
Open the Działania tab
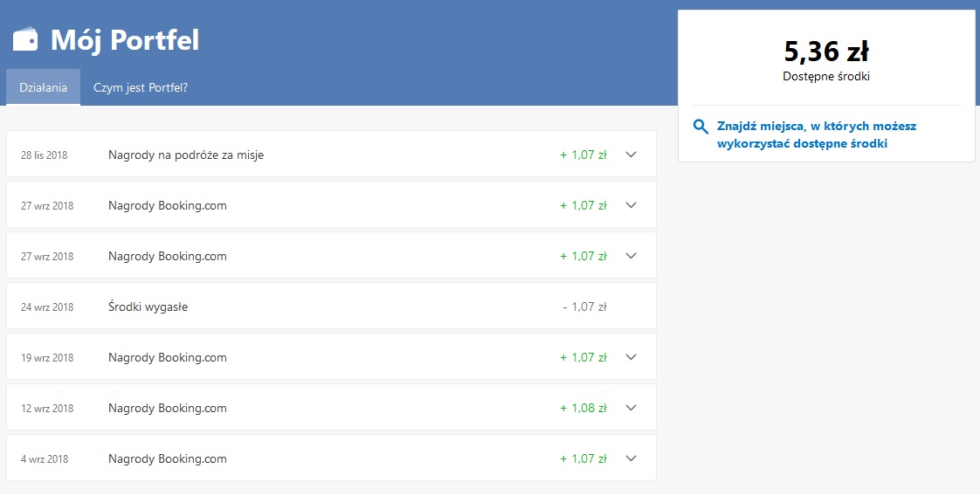(43, 87)
